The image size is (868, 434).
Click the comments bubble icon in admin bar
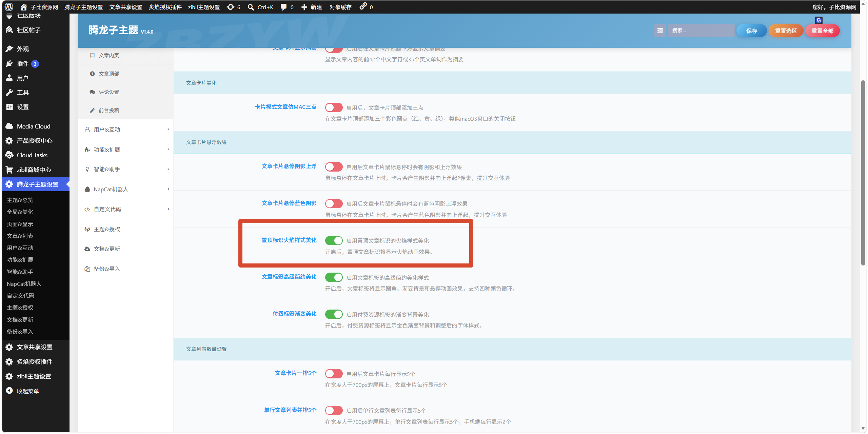(284, 7)
